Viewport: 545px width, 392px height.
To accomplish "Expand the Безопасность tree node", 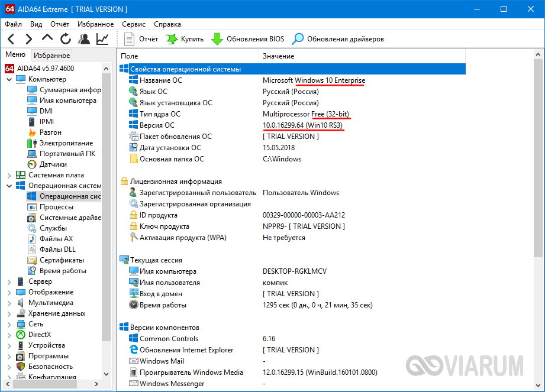I will coord(9,367).
